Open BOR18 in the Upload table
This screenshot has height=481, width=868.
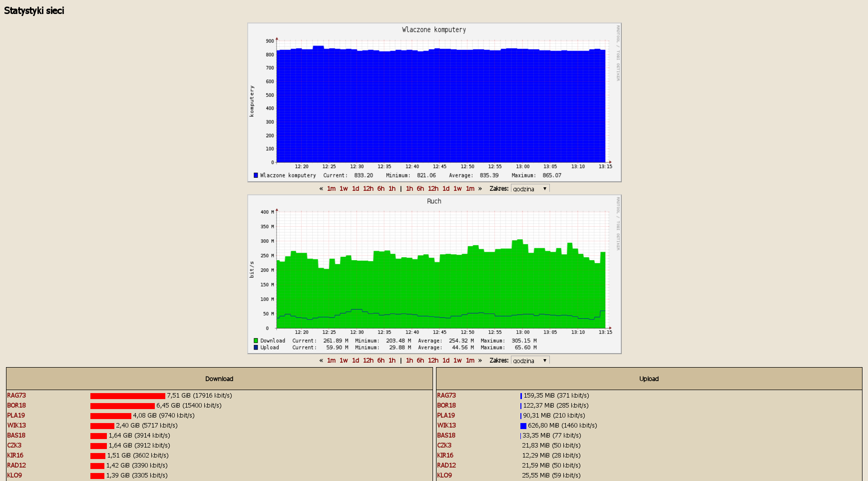(x=446, y=406)
